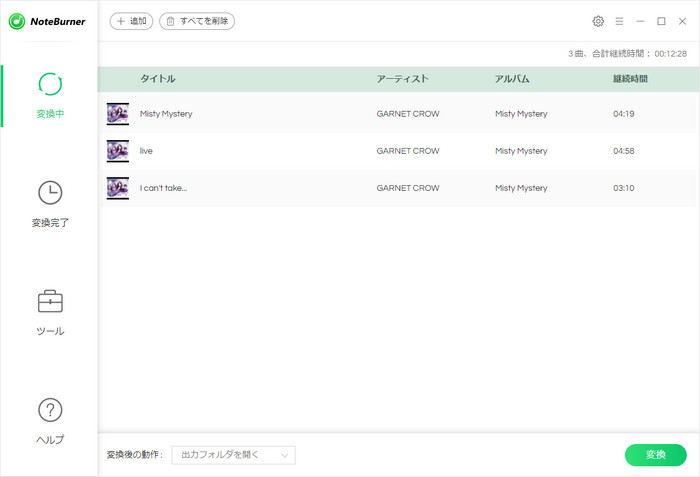Image resolution: width=700 pixels, height=477 pixels.
Task: Click GARNET CROW artist in I can't take... row
Action: (408, 188)
